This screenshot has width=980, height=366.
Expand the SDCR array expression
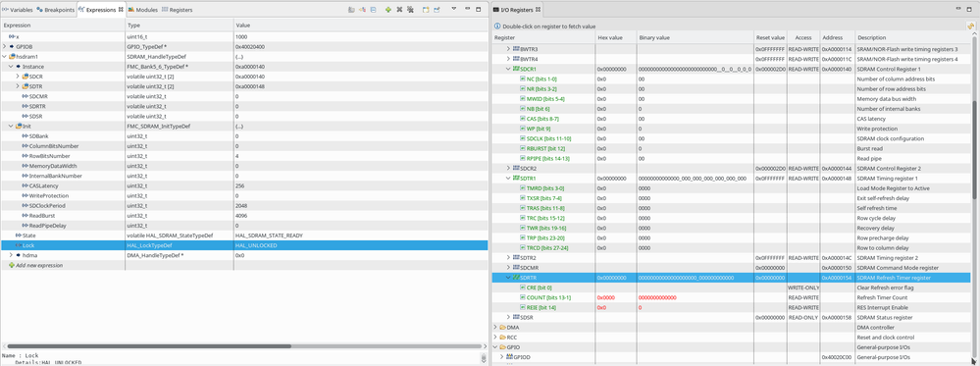pyautogui.click(x=18, y=77)
